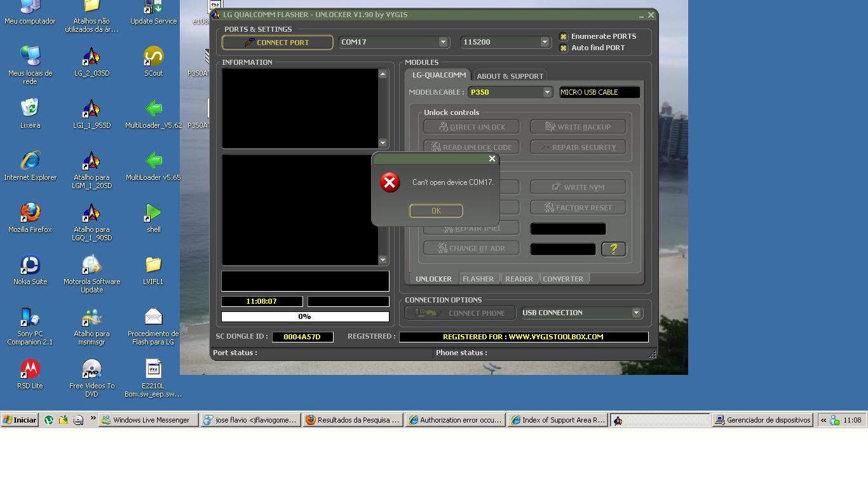
Task: Open LVIFL1 folder icon
Action: click(x=153, y=269)
